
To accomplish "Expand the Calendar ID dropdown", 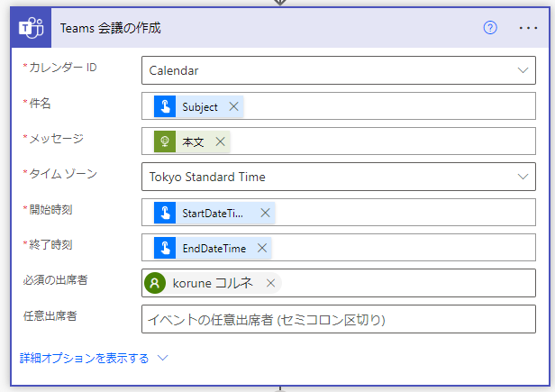I will pyautogui.click(x=523, y=70).
